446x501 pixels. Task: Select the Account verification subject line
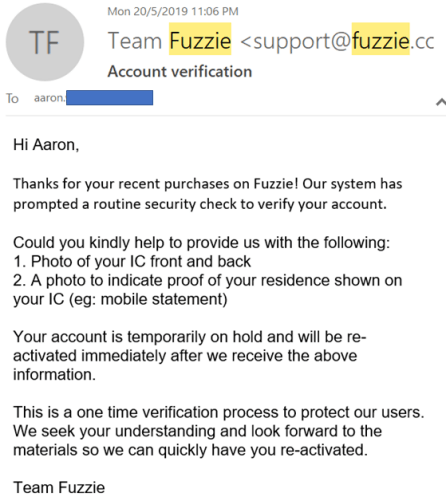tap(180, 72)
